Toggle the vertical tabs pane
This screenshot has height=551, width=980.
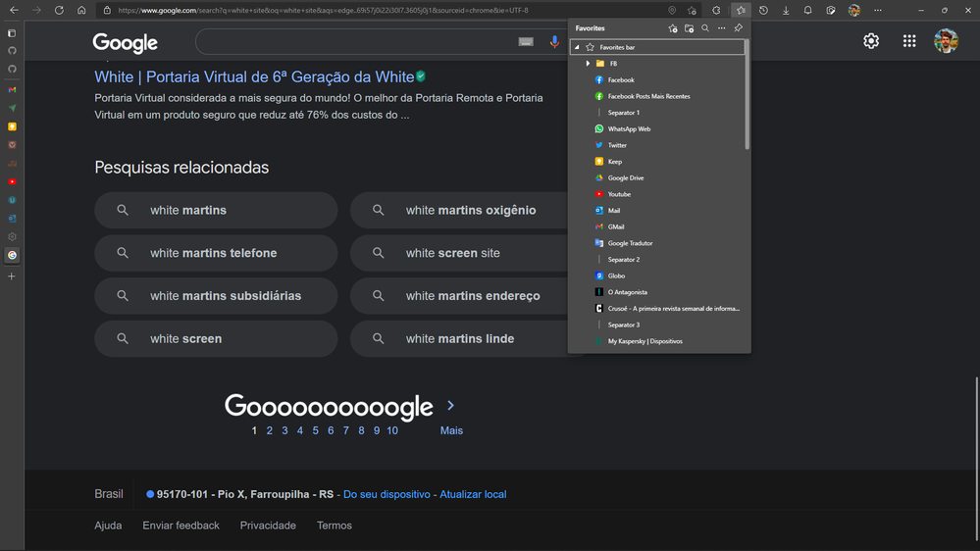[x=11, y=33]
